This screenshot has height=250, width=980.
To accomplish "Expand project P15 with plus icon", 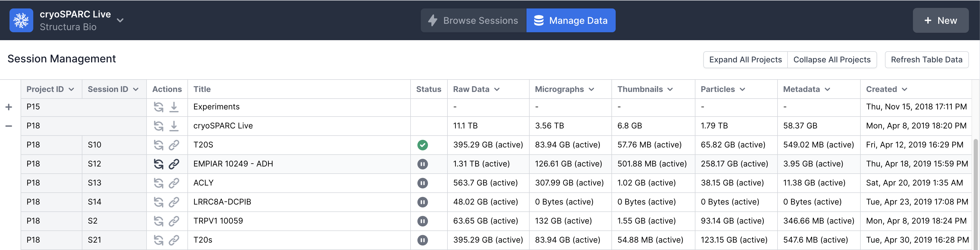I will (x=9, y=107).
